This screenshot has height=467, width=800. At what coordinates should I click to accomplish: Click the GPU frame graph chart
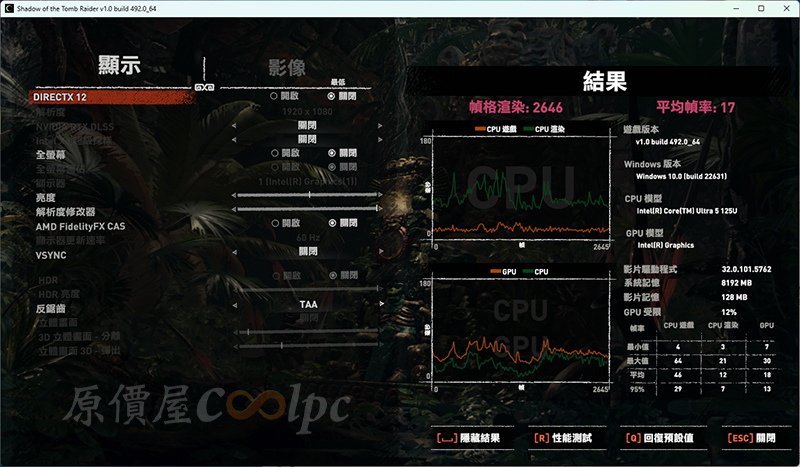521,330
